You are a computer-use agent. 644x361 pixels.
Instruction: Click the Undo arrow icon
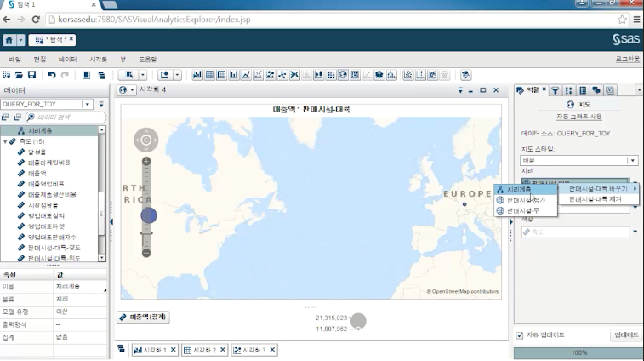[x=52, y=75]
